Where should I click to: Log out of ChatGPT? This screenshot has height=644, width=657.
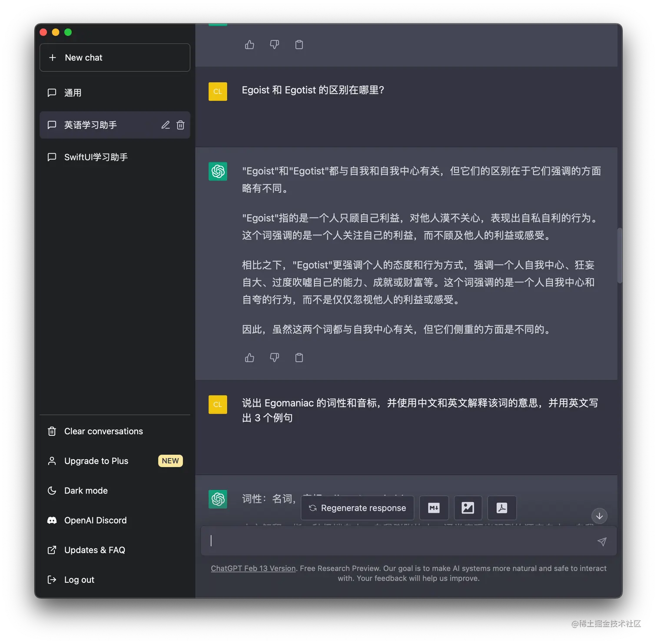tap(115, 580)
